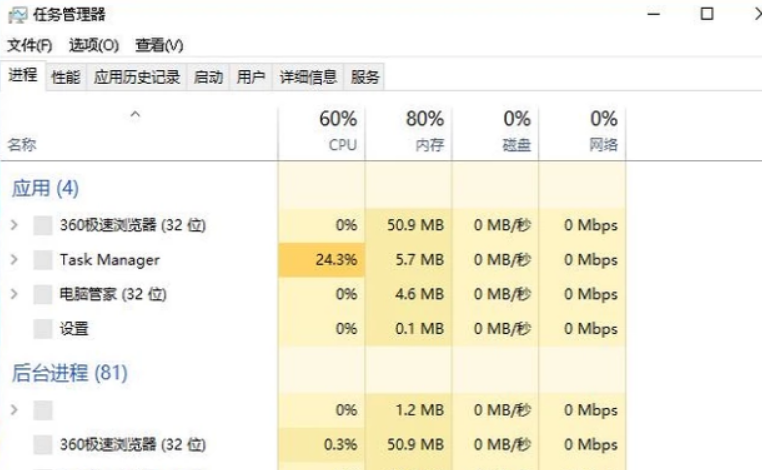
Task: Switch to the 启动 tab
Action: [x=208, y=77]
